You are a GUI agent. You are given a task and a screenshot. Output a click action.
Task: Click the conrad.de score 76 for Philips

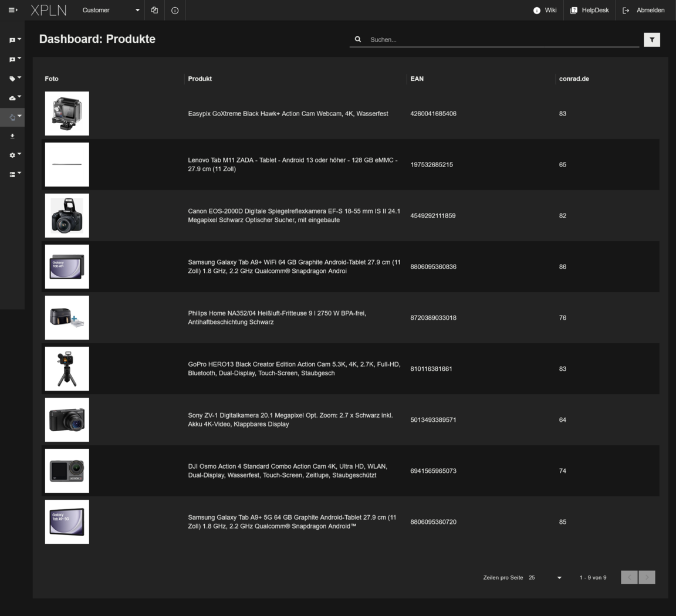pos(563,318)
